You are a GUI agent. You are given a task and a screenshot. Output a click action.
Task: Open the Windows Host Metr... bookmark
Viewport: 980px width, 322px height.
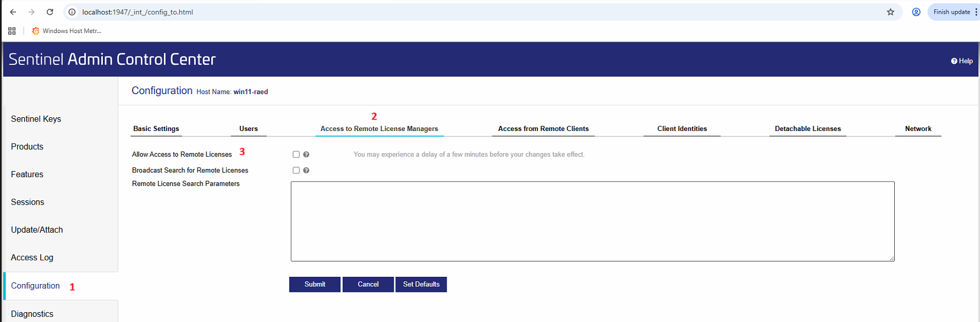[x=67, y=31]
